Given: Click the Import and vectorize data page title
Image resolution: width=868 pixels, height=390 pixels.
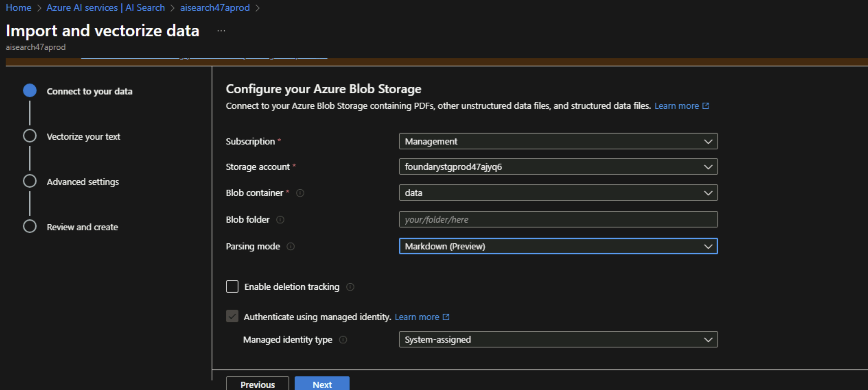Looking at the screenshot, I should 102,31.
